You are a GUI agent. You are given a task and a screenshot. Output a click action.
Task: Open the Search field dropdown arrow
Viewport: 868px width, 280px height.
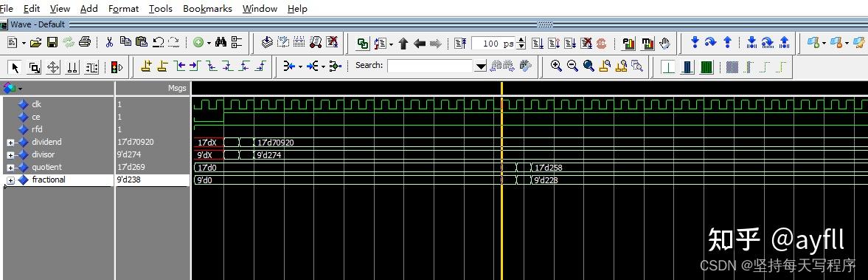[481, 66]
